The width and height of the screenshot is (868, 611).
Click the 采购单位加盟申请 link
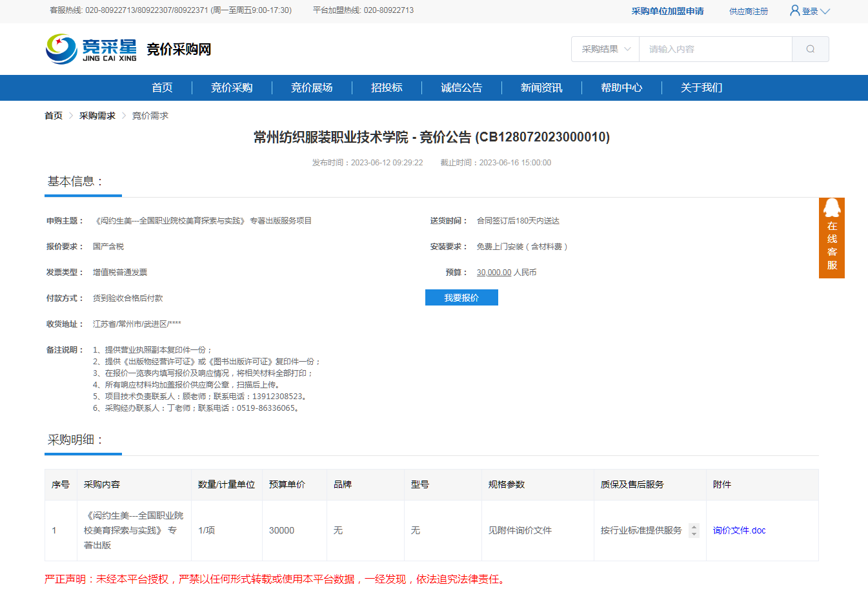point(667,11)
